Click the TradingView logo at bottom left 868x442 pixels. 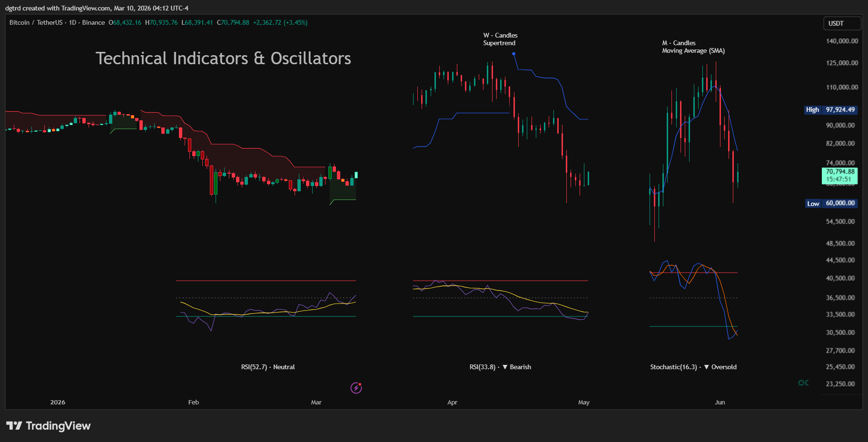48,426
